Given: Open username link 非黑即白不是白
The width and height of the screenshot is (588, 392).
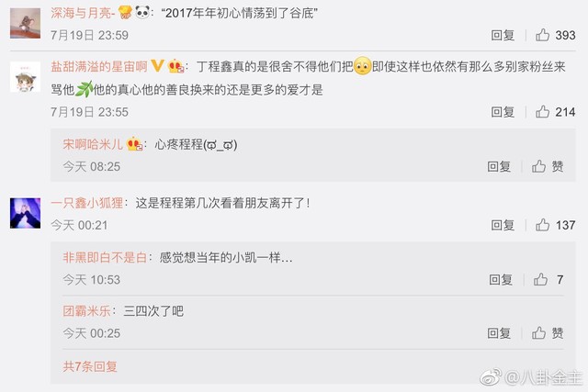Looking at the screenshot, I should pos(105,257).
